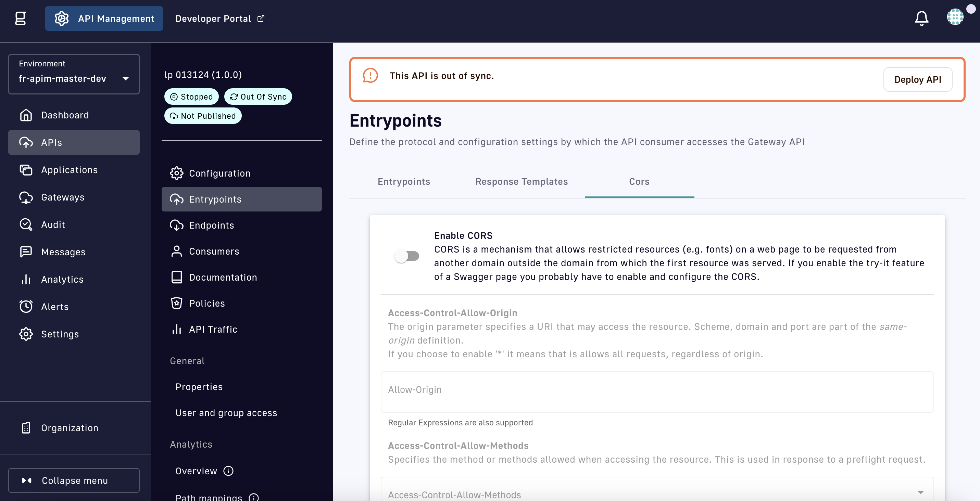Screen dimensions: 980x501
Task: Click the notifications bell icon
Action: [x=921, y=18]
